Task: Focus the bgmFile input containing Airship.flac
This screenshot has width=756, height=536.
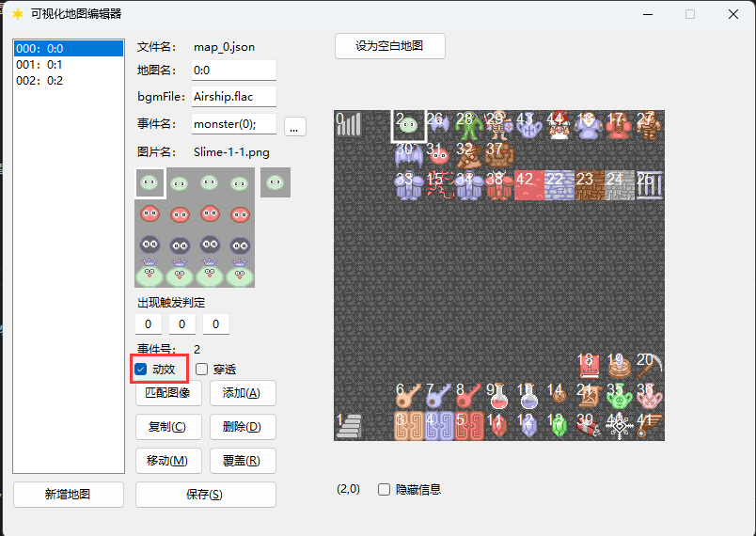Action: coord(234,97)
